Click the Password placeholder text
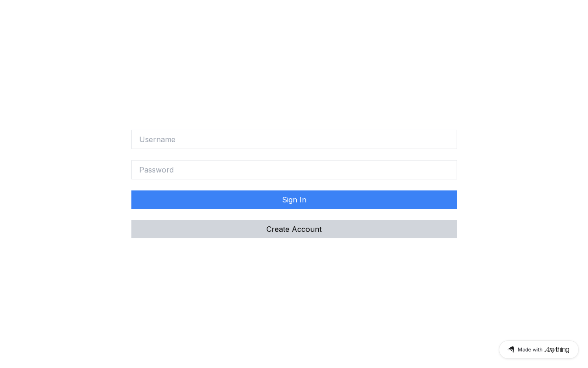588x368 pixels. click(x=157, y=170)
